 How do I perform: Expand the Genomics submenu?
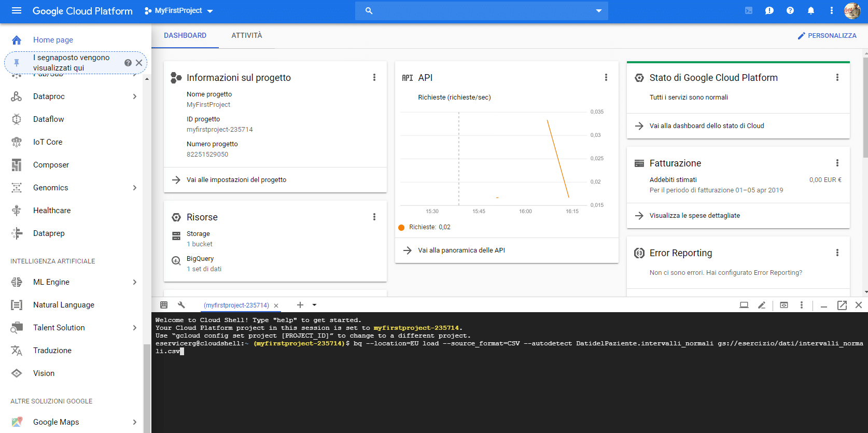[x=134, y=188]
